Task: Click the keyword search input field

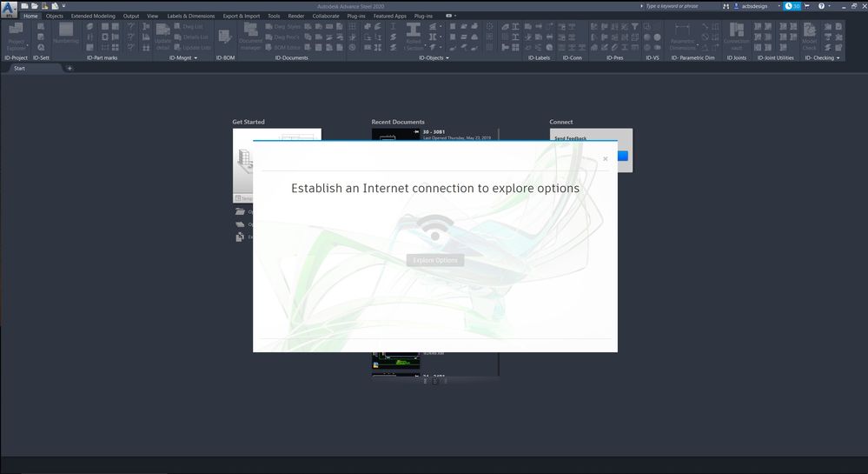Action: click(679, 6)
